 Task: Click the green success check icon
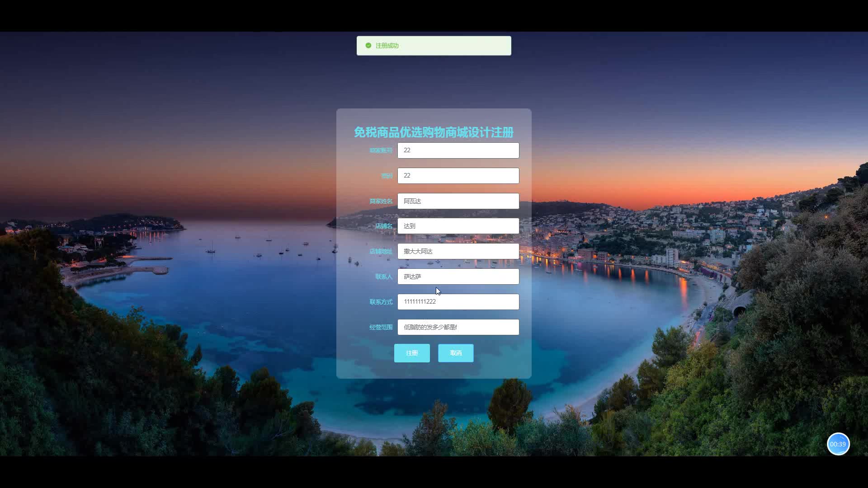pyautogui.click(x=368, y=46)
